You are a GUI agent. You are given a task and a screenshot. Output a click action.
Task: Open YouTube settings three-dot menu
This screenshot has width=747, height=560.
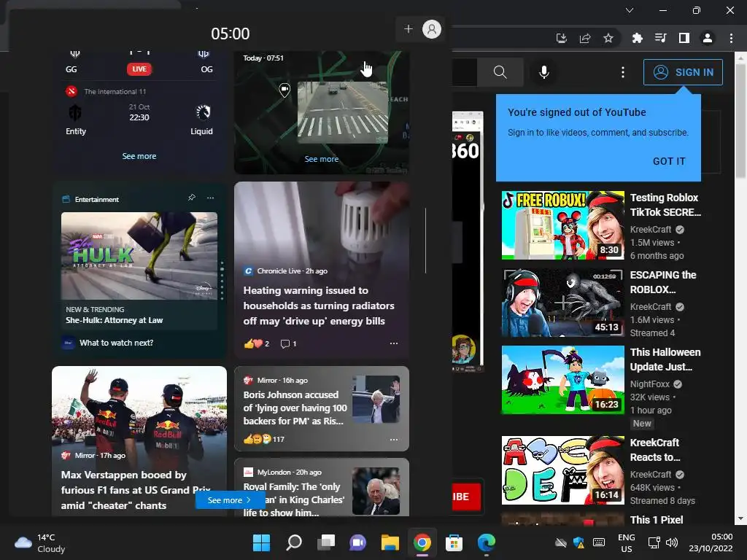point(623,72)
